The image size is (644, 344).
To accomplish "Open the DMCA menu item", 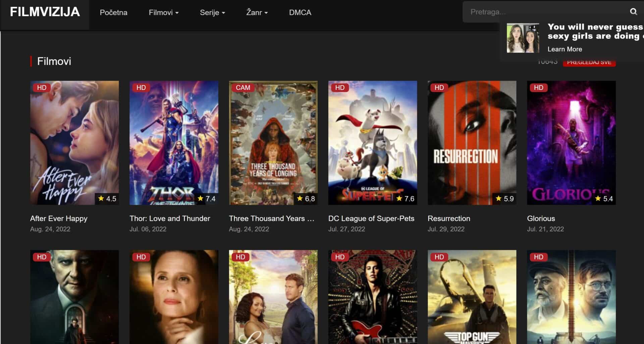I will (x=300, y=12).
